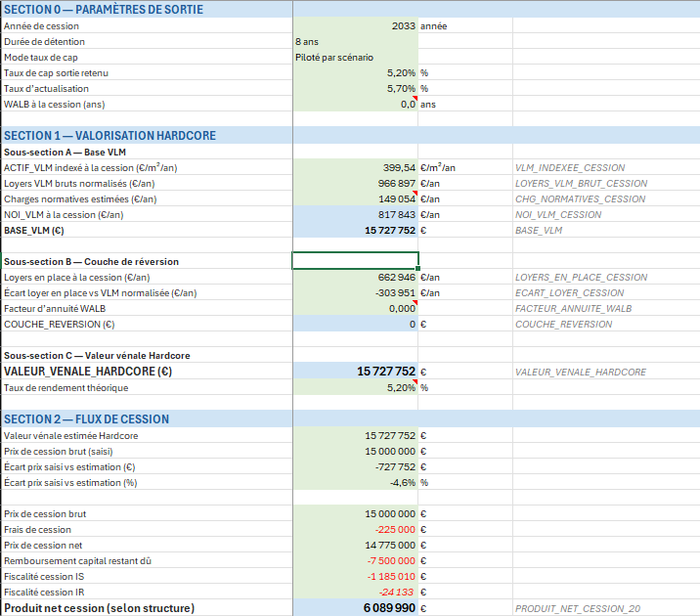Screen dimensions: 700x616
Task: Click the COUCHE_REVERSION 0 value cell
Action: click(x=355, y=324)
